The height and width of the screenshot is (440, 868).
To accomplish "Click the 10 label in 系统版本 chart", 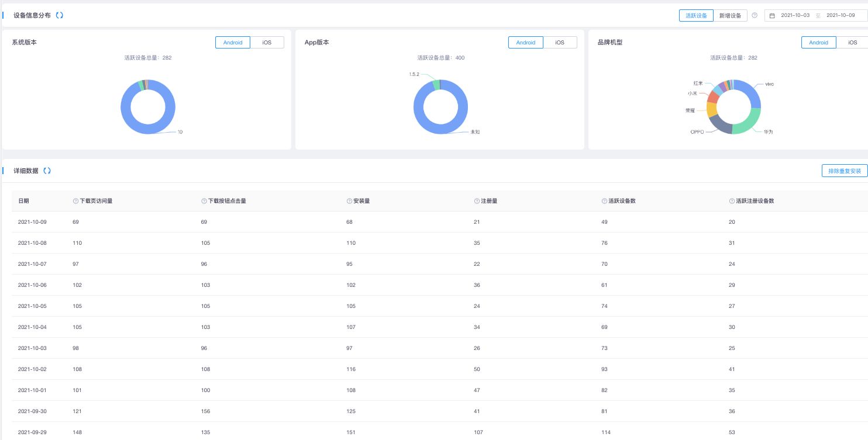I will pos(180,132).
